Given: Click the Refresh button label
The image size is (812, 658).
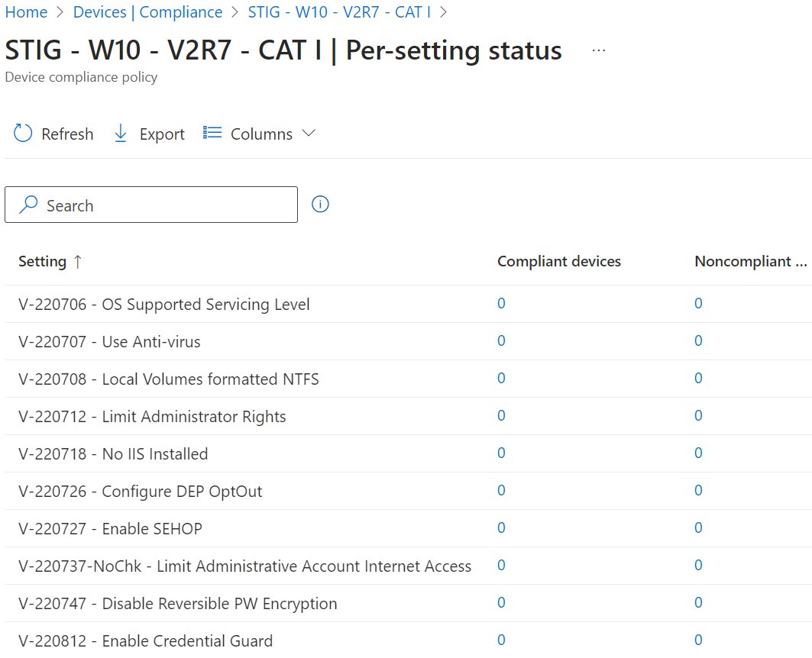Looking at the screenshot, I should [x=67, y=134].
